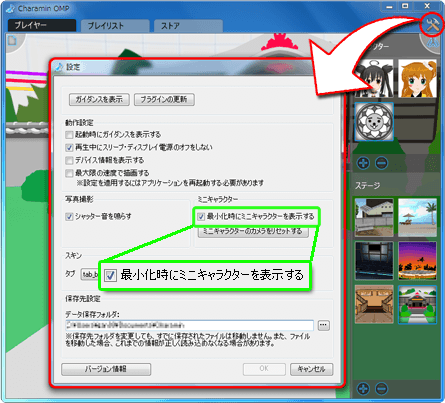
Task: Select the orange-haired character thumbnail
Action: click(x=417, y=79)
